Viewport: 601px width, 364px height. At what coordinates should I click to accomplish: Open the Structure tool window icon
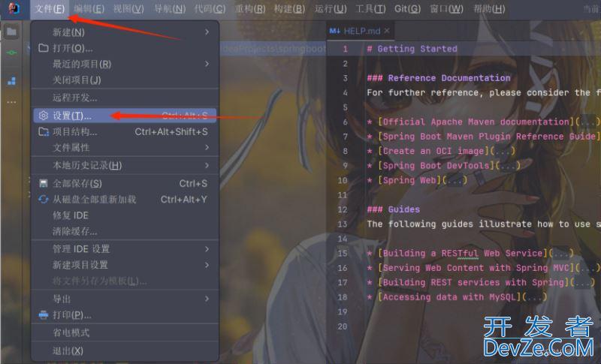11,81
